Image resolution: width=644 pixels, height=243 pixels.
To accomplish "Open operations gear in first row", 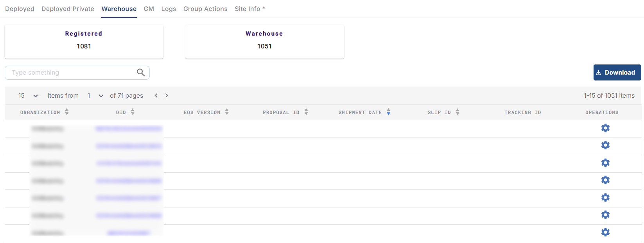I will 605,128.
